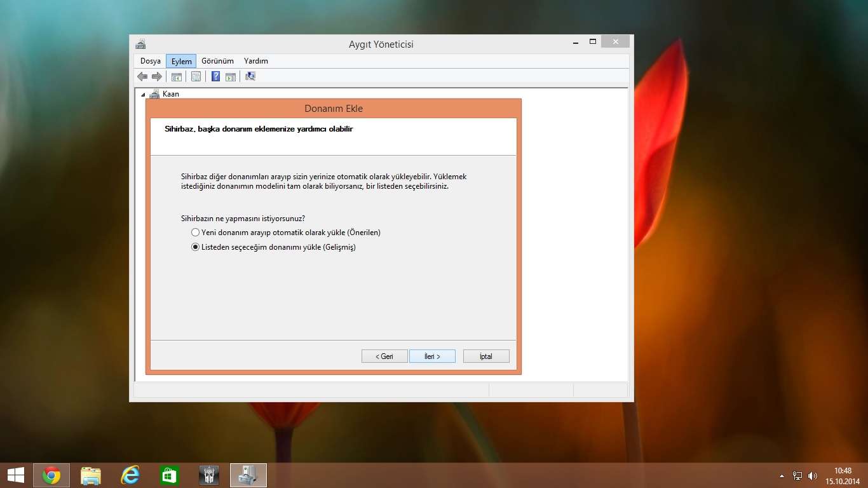Screen dimensions: 868x488
Task: Launch Internet Explorer from the taskbar
Action: pos(130,475)
